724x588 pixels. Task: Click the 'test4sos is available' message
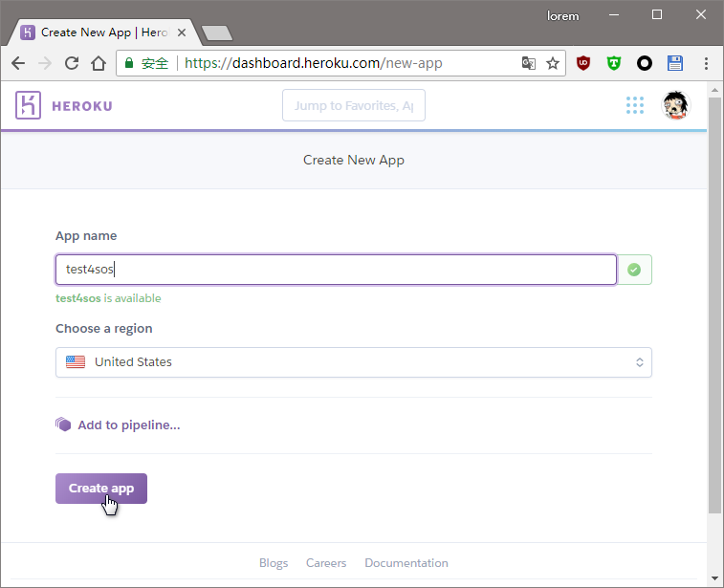[x=108, y=298]
